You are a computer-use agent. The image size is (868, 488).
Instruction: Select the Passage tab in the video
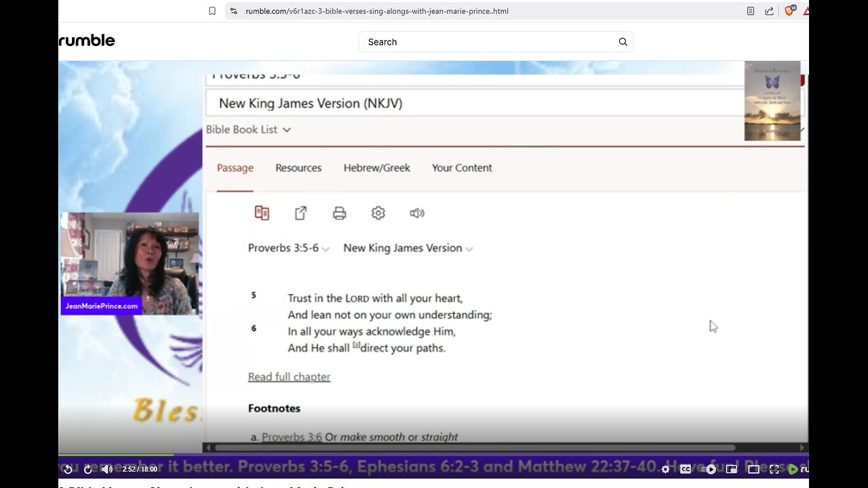point(235,168)
